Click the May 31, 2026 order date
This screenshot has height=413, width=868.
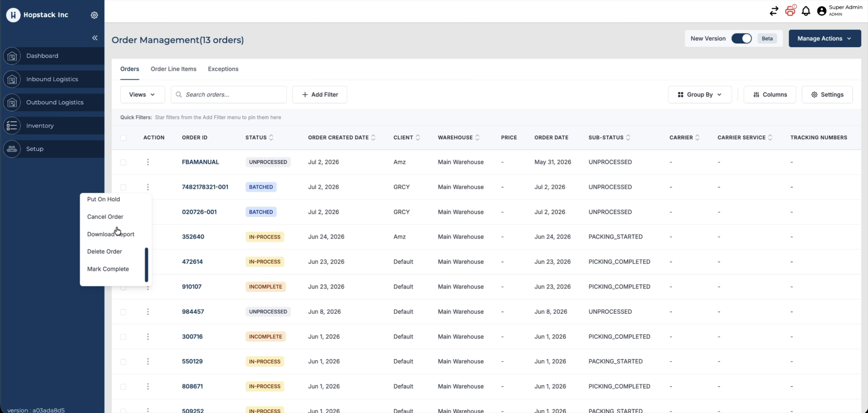[x=553, y=162]
